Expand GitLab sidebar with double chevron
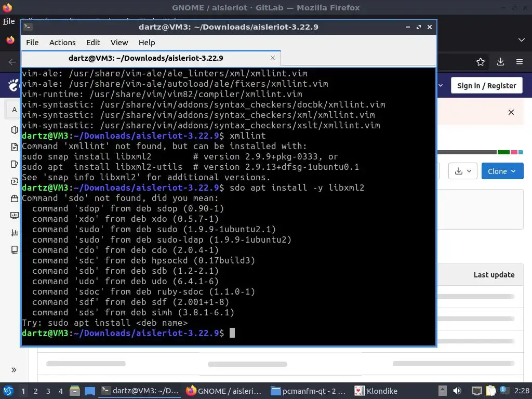Viewport: 532px width, 399px height. (x=14, y=370)
